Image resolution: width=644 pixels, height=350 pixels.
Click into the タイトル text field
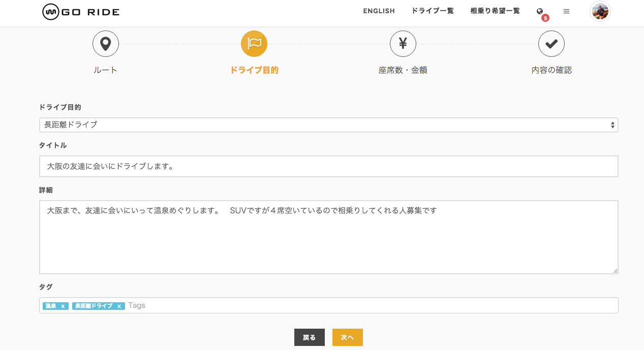[x=328, y=167]
